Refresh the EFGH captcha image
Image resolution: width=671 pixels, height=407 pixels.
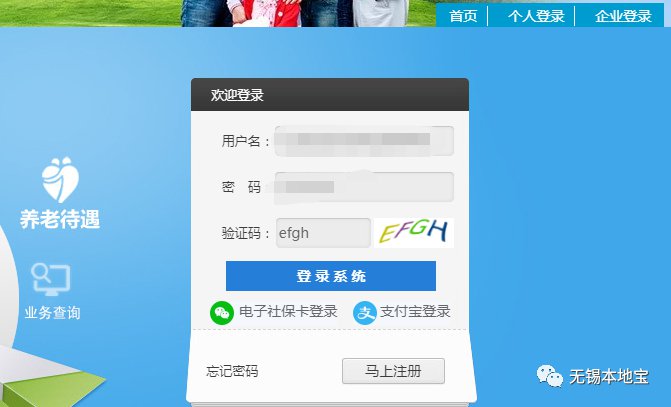point(414,233)
